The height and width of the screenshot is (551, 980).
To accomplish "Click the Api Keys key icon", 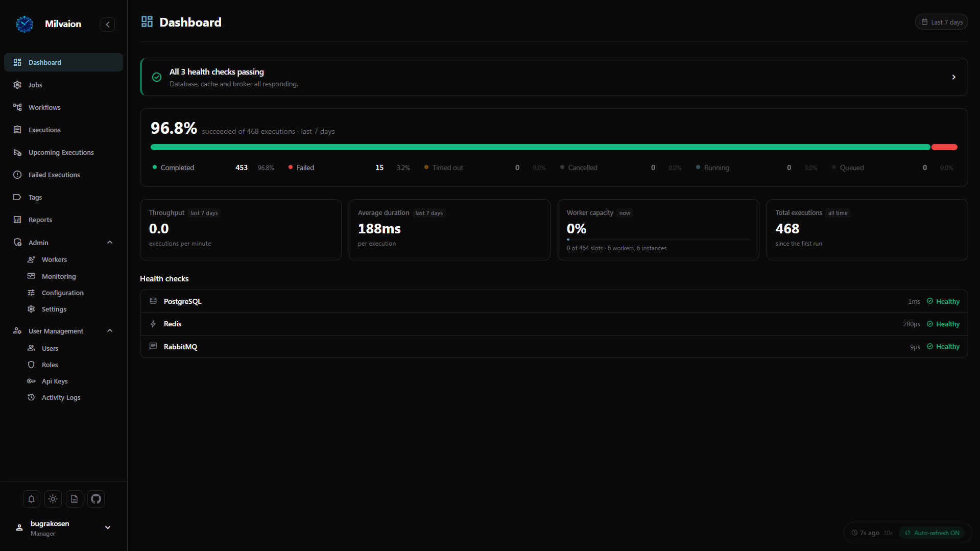I will [x=31, y=381].
